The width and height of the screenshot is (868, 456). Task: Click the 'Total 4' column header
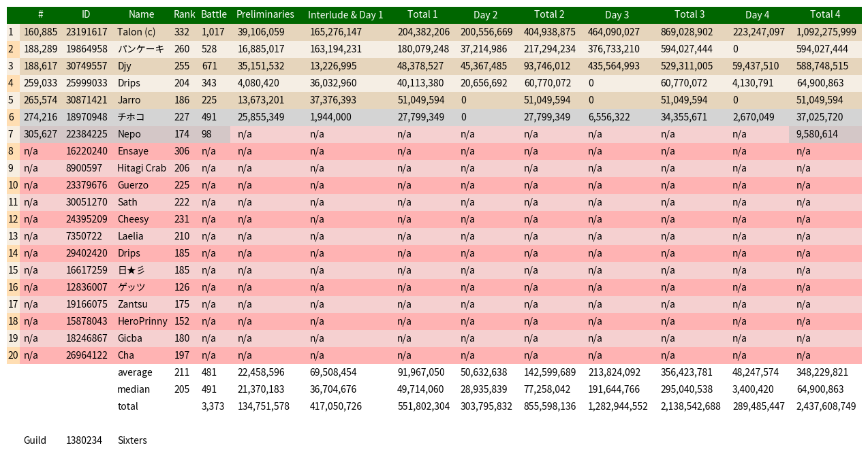(x=825, y=14)
